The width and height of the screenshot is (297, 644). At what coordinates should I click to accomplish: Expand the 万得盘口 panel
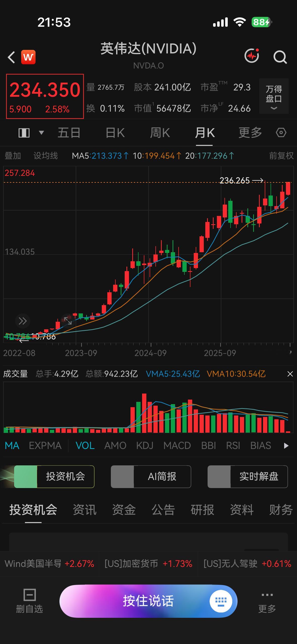(x=274, y=96)
